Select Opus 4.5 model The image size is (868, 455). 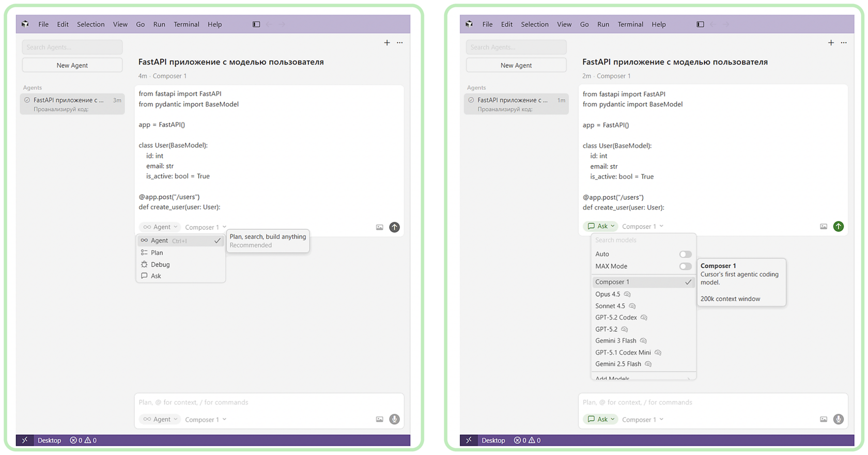click(x=643, y=294)
